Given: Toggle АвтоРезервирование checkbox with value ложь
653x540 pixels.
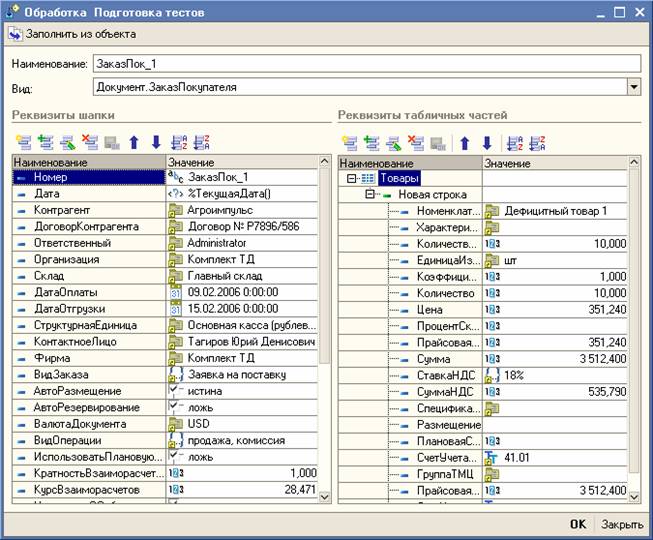Looking at the screenshot, I should 175,407.
